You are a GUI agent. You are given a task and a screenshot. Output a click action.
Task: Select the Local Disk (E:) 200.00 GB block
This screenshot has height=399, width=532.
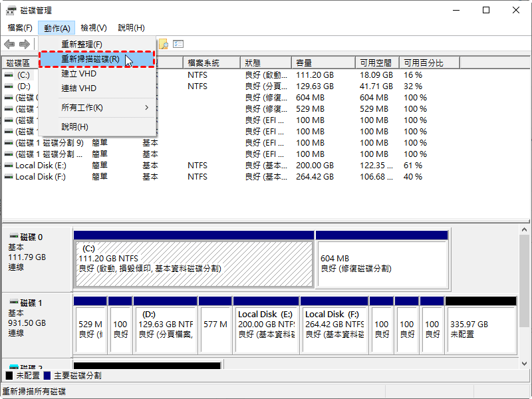coord(266,325)
